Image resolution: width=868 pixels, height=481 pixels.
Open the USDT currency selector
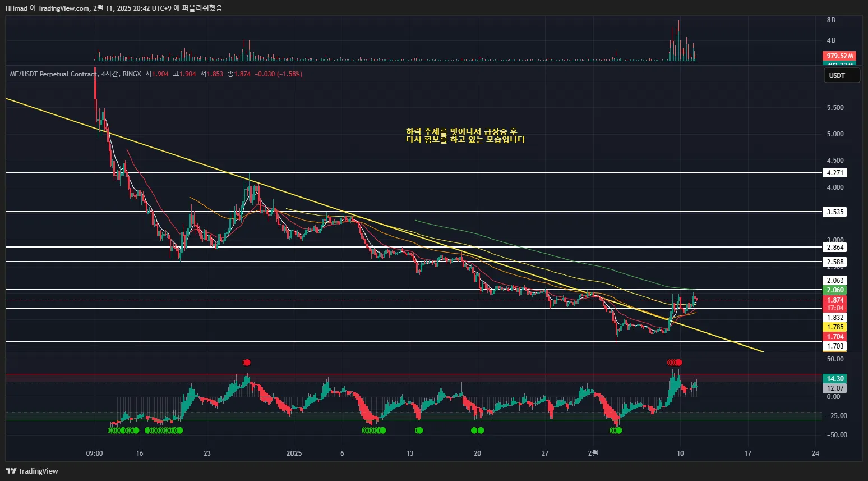coord(841,76)
